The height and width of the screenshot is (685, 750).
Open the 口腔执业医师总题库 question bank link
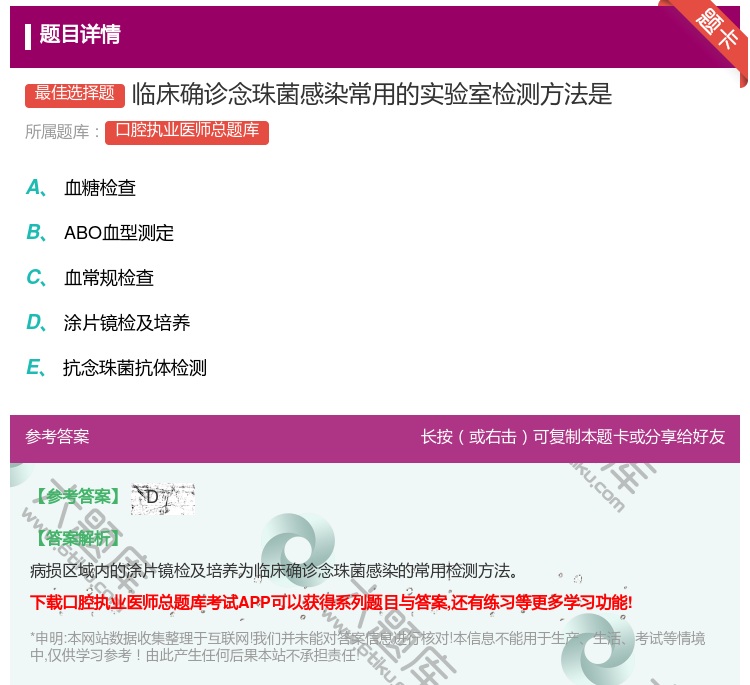[x=187, y=131]
